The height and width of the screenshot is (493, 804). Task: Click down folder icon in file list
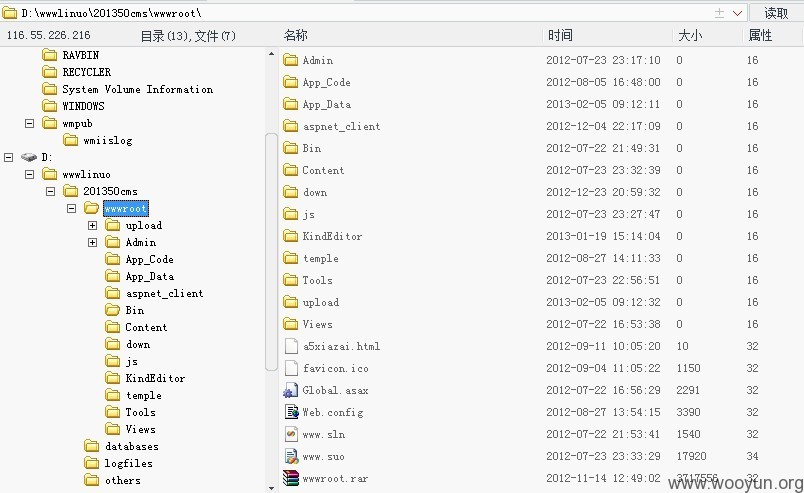point(291,192)
